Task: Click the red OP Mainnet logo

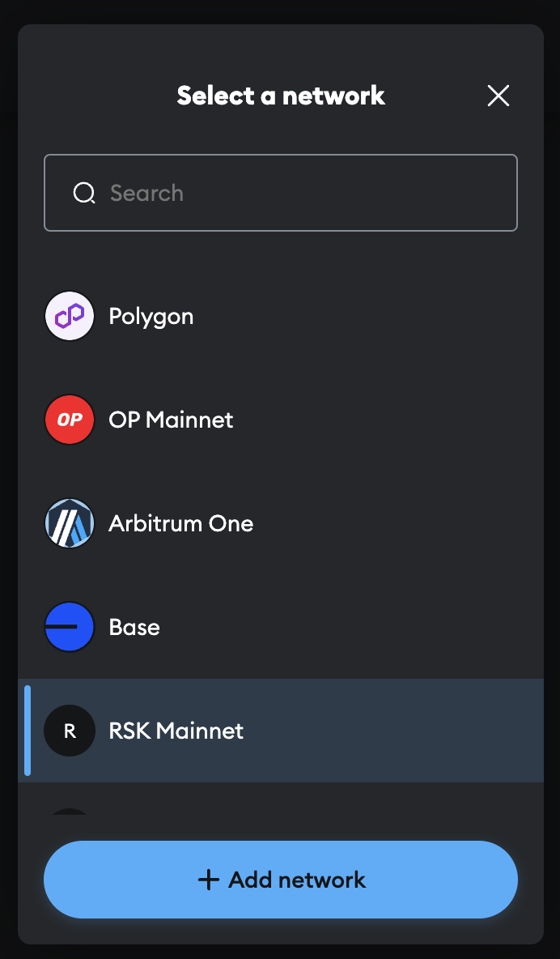Action: pos(70,420)
